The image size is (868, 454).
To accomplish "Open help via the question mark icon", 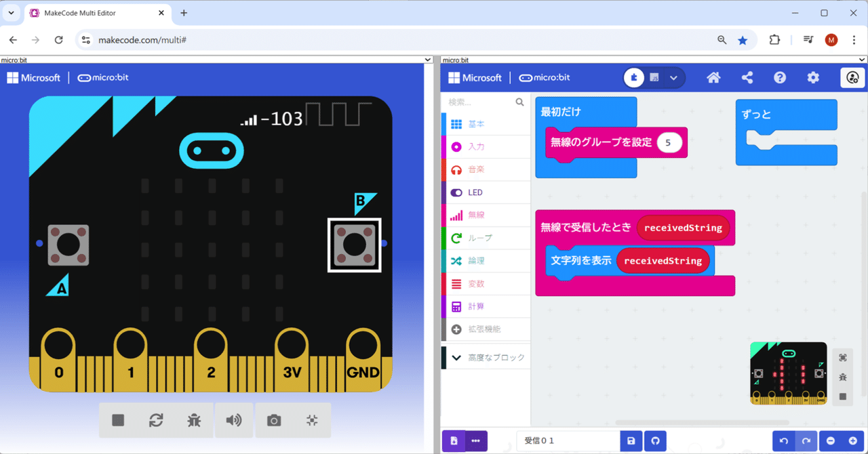I will coord(780,77).
